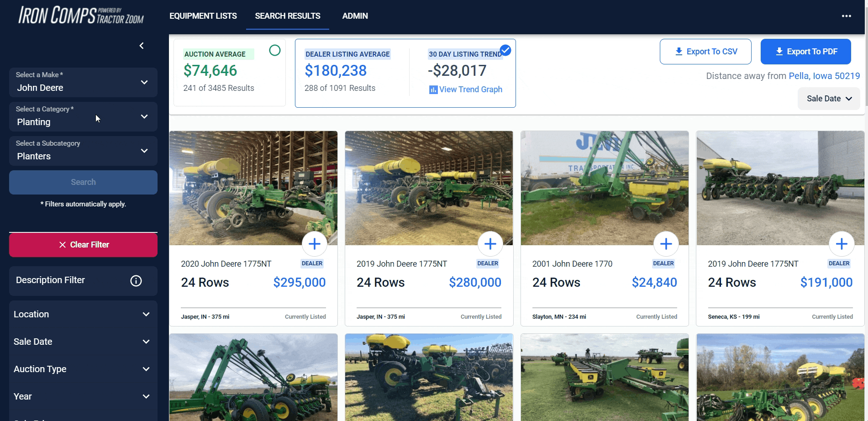Open the trend graph bar chart icon
868x421 pixels.
click(433, 89)
